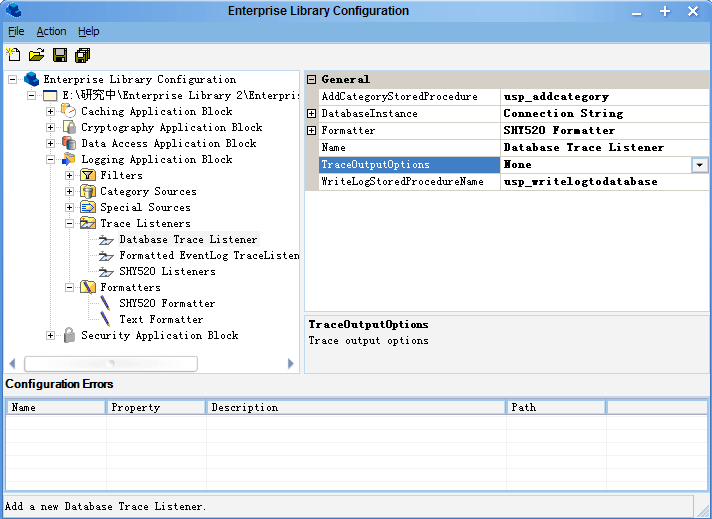Click the tree horizontal scrollbar thumb
Screen dimensions: 712x519
pos(111,363)
